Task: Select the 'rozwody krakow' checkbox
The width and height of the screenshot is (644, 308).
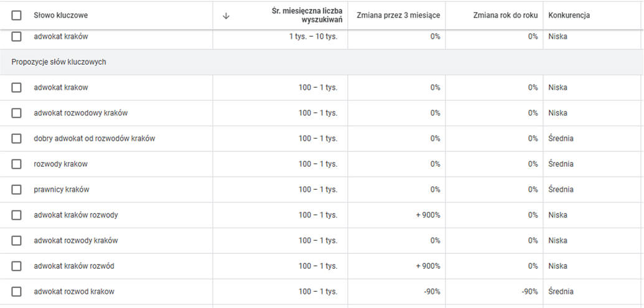Action: [x=17, y=164]
